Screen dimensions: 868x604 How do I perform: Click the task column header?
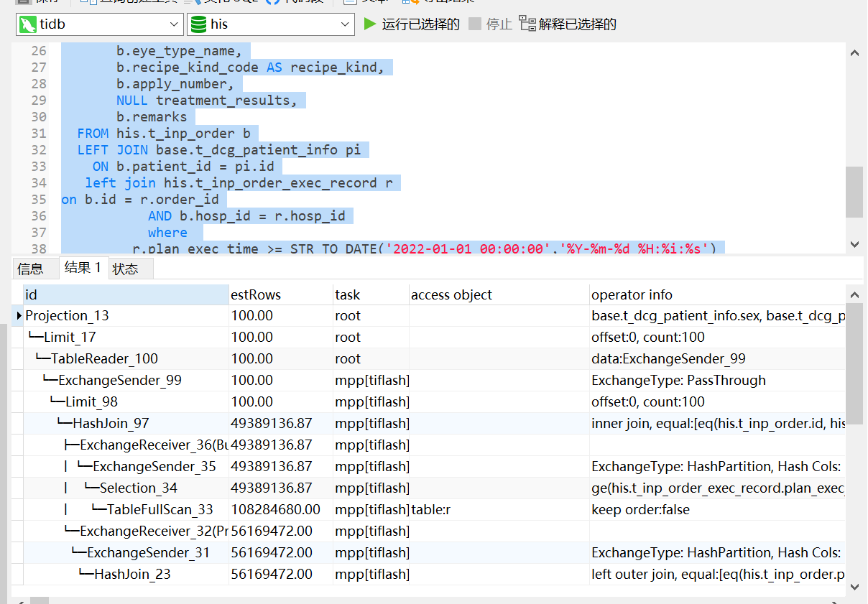coord(371,294)
